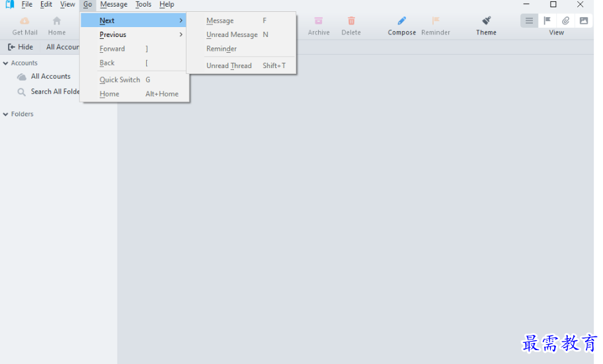The image size is (603, 364).
Task: Select Unread Thread in the Next submenu
Action: click(241, 65)
